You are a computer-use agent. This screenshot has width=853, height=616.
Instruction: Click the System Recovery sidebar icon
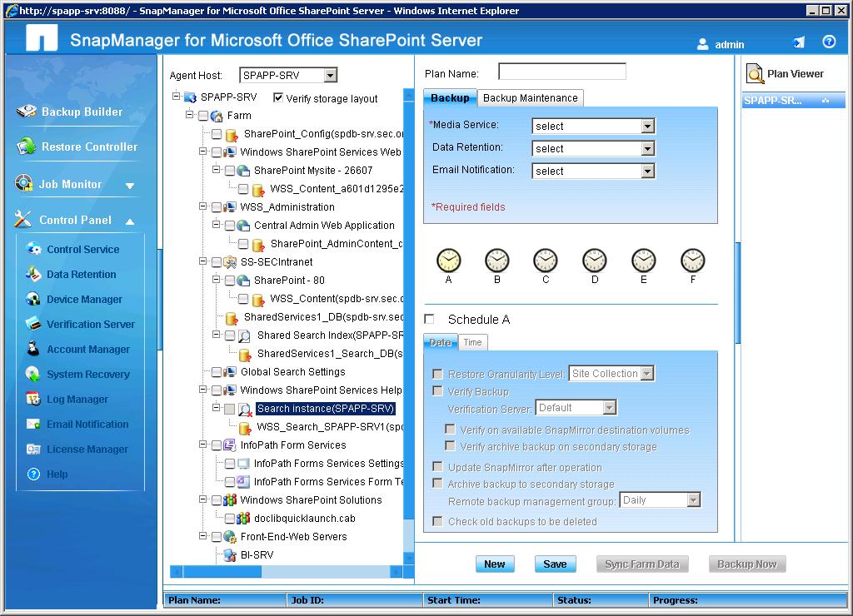(x=33, y=374)
